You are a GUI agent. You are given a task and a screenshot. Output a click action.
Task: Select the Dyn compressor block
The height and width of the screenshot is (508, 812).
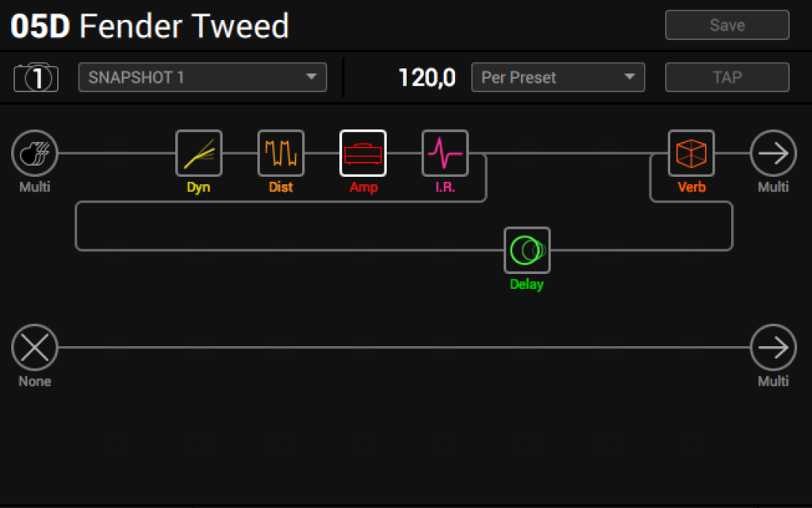coord(199,153)
